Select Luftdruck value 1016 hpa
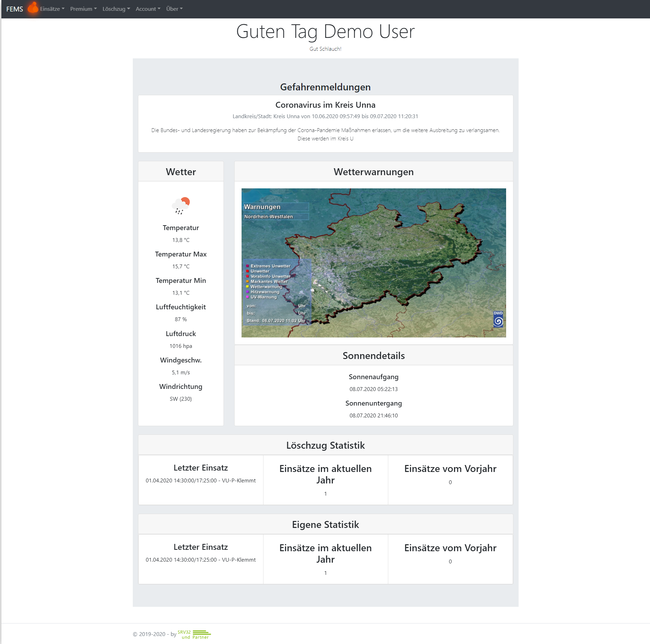 (x=181, y=346)
